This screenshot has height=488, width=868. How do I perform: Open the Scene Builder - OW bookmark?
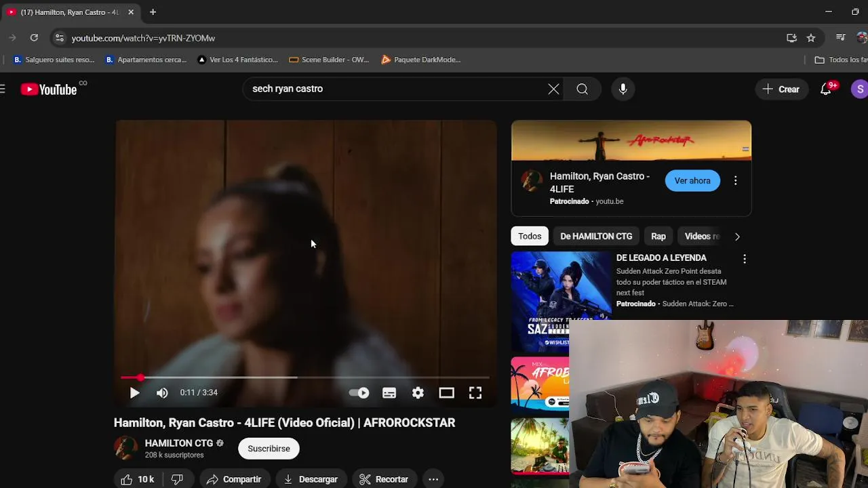click(x=329, y=60)
